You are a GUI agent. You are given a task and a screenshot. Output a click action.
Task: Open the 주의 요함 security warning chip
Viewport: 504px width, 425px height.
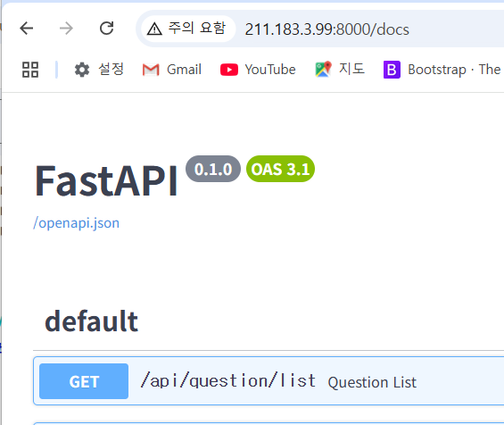coord(187,29)
